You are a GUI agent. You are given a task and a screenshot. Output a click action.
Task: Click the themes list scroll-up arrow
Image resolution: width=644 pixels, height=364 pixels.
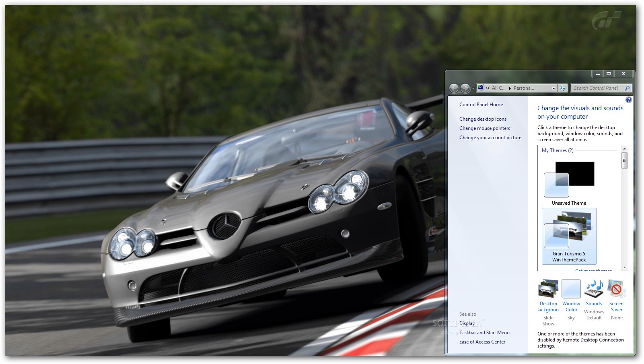625,149
